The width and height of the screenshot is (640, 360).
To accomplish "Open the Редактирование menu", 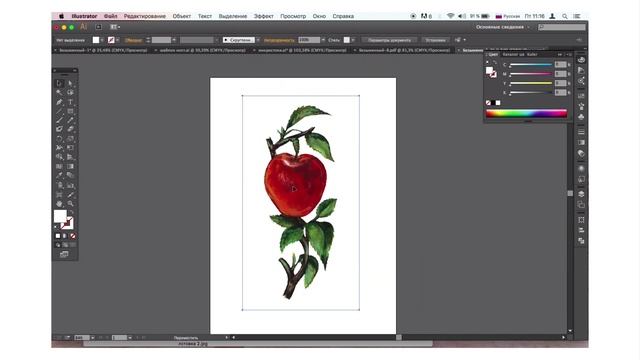I will 145,16.
